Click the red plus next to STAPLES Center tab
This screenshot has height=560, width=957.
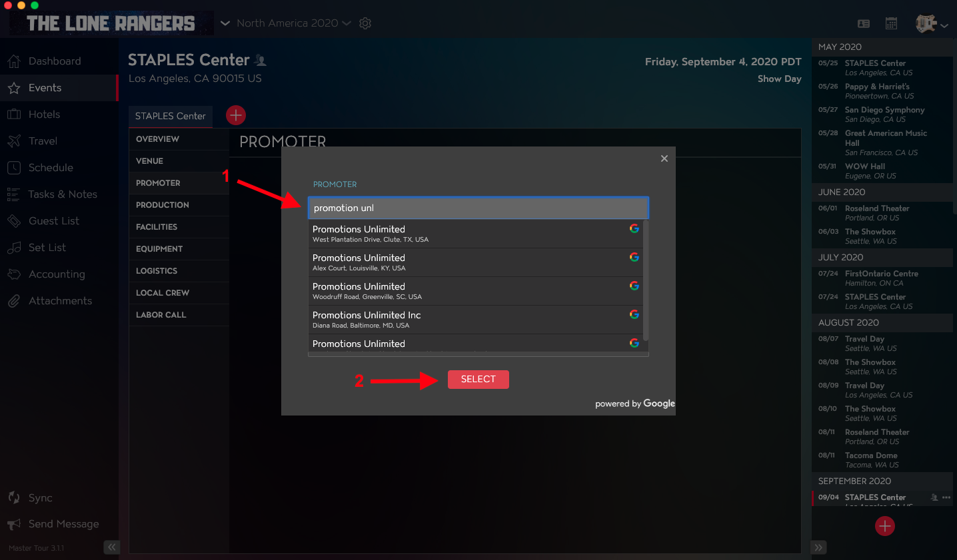(x=236, y=115)
